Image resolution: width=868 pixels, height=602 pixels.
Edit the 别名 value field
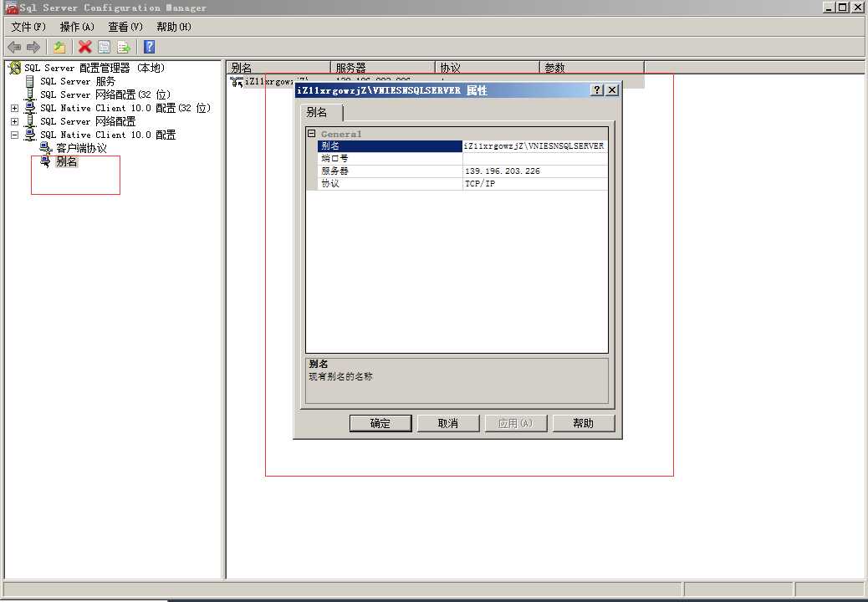point(534,146)
